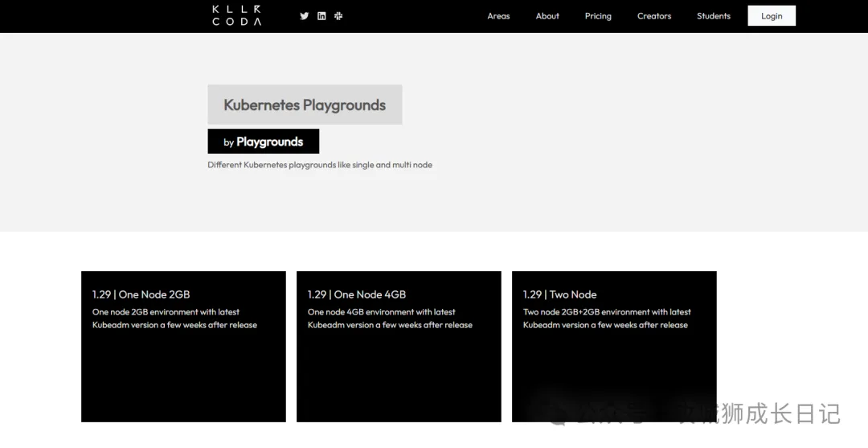Open the LinkedIn icon link

[321, 15]
